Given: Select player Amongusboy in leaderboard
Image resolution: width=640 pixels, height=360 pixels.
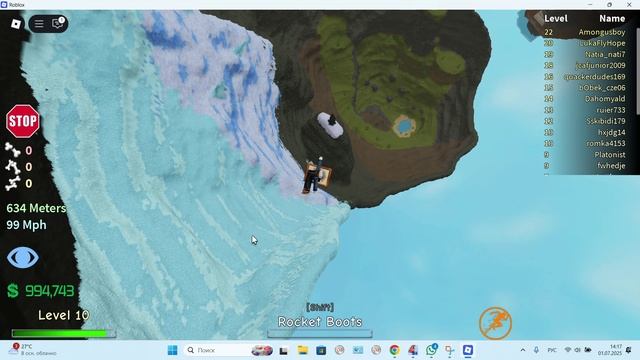Looking at the screenshot, I should pos(602,32).
